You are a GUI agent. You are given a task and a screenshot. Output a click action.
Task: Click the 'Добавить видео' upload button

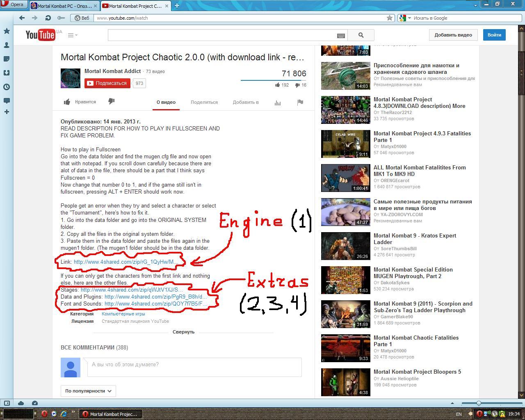coord(453,35)
